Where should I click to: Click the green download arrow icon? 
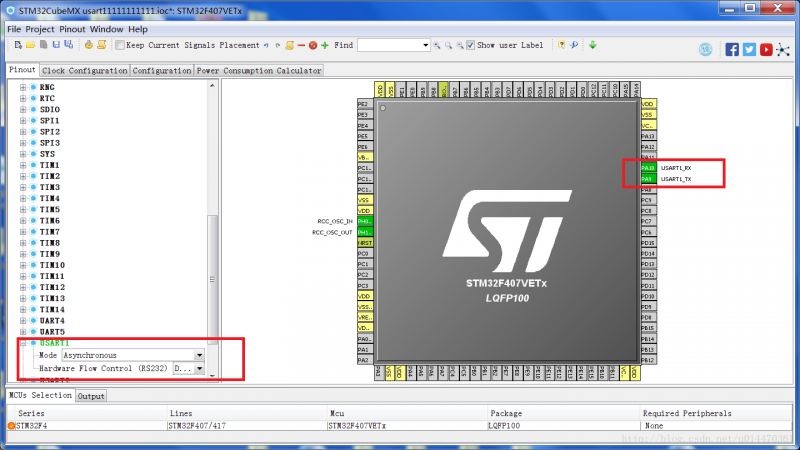[x=592, y=45]
